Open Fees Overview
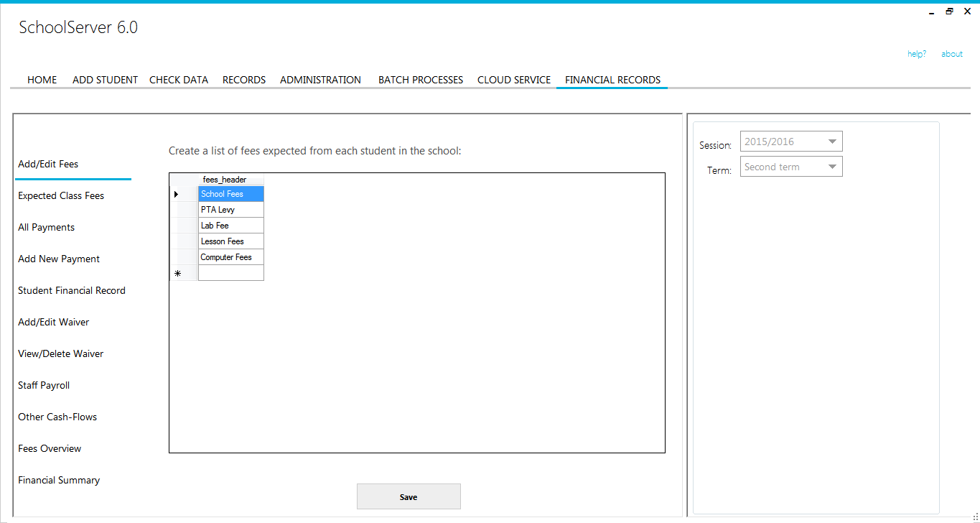Viewport: 980px width, 523px height. tap(50, 448)
